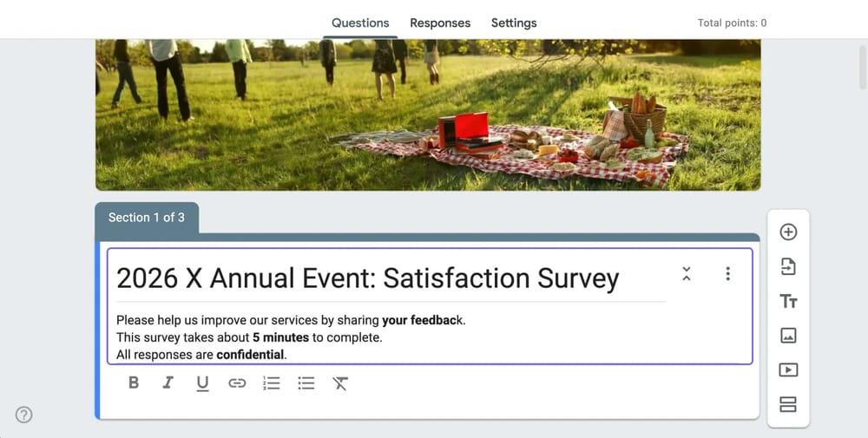
Task: Remove formatting from the description text
Action: pos(340,383)
